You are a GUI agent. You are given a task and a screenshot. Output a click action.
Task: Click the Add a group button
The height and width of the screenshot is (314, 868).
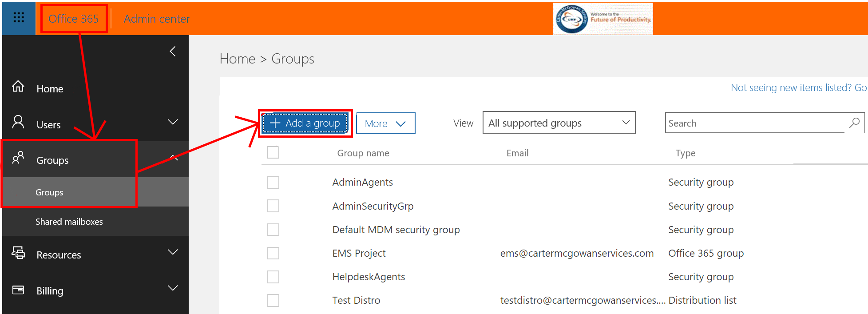point(305,123)
